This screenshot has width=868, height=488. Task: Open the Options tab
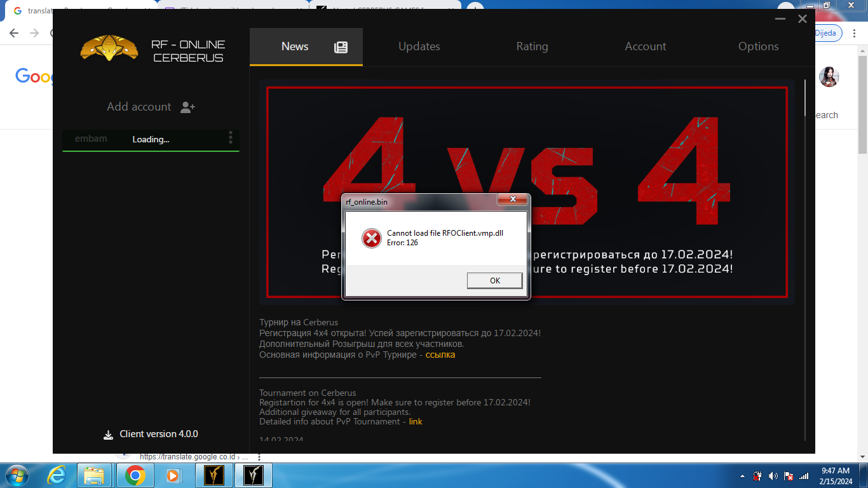[758, 46]
